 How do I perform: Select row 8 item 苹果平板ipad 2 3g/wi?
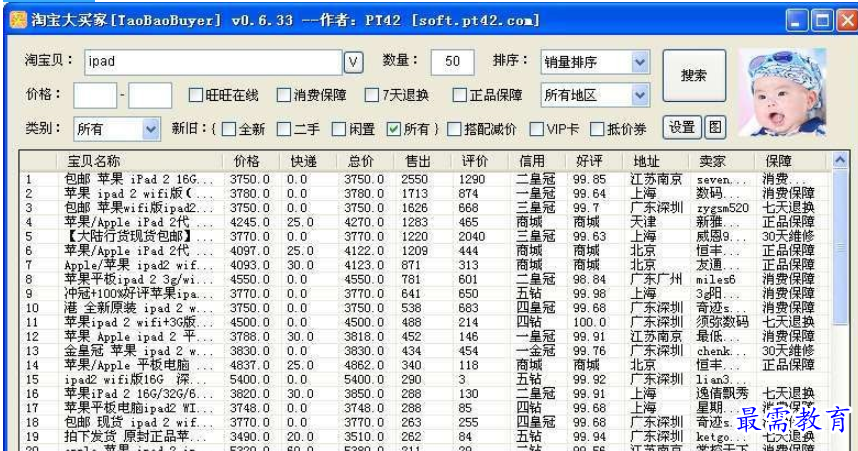[x=138, y=279]
